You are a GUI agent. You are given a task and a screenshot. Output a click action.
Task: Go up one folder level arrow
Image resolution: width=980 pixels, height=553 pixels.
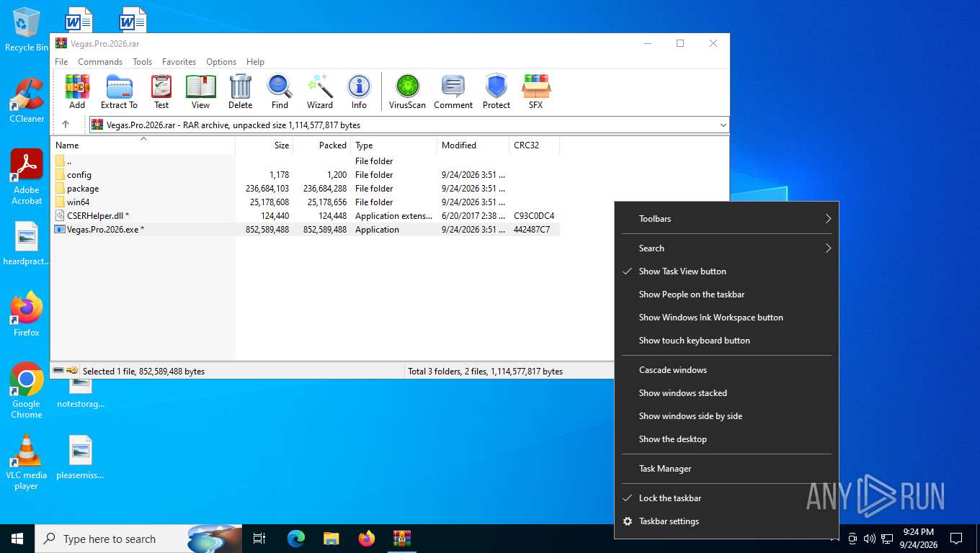[66, 125]
